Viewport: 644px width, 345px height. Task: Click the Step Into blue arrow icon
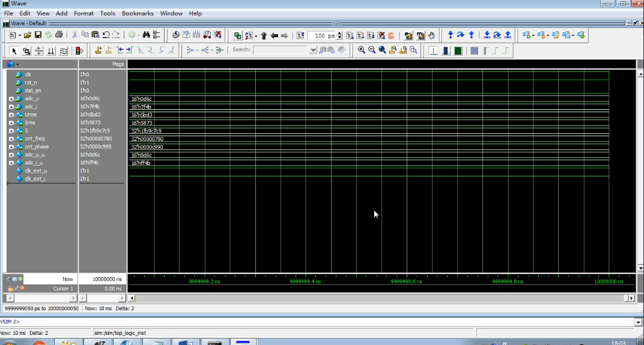[x=451, y=35]
